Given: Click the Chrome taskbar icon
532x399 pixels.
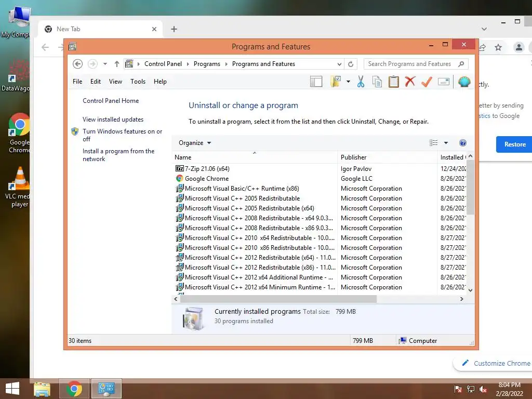Looking at the screenshot, I should pyautogui.click(x=74, y=389).
